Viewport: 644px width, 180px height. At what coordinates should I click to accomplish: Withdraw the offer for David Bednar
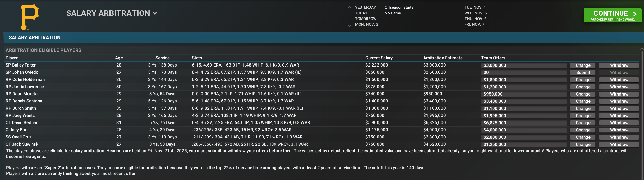619,123
